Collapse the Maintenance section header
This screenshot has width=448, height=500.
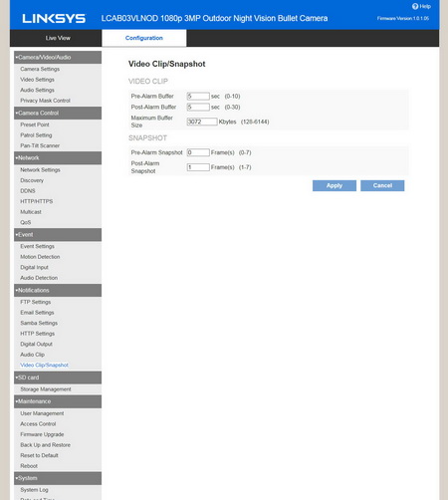58,401
